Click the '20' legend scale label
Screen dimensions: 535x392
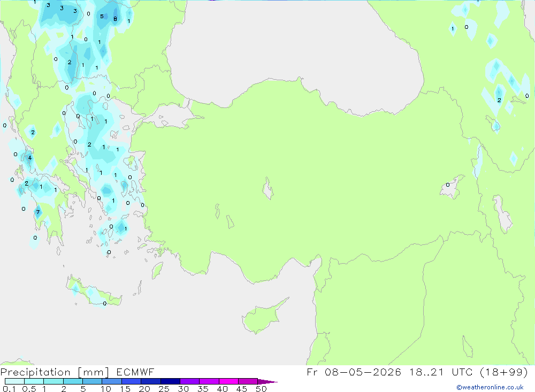[x=144, y=389]
